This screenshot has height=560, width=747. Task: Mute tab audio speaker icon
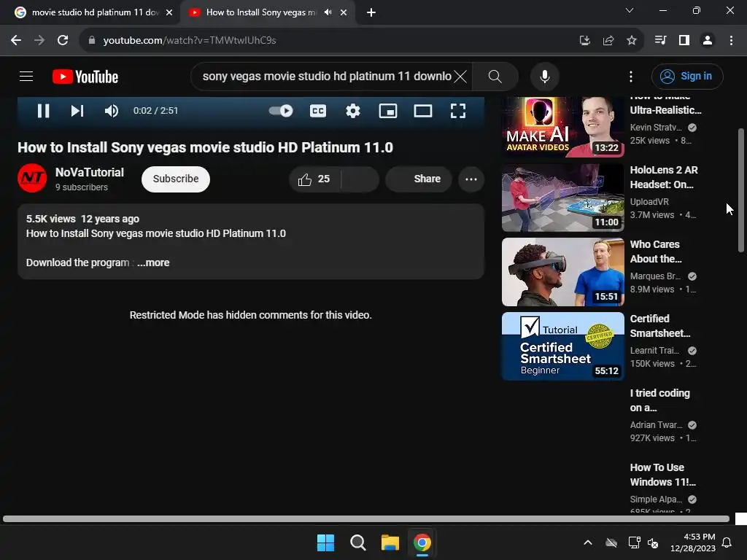[x=328, y=12]
